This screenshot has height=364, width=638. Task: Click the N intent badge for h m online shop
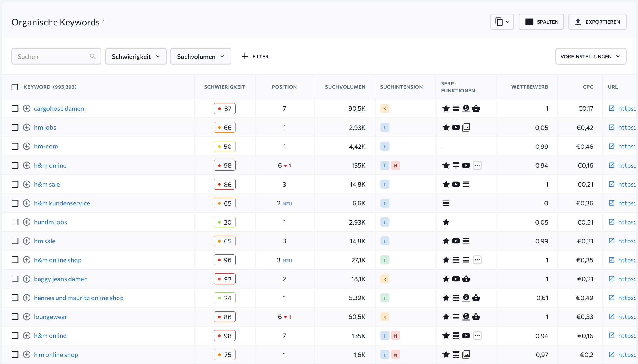click(x=396, y=355)
